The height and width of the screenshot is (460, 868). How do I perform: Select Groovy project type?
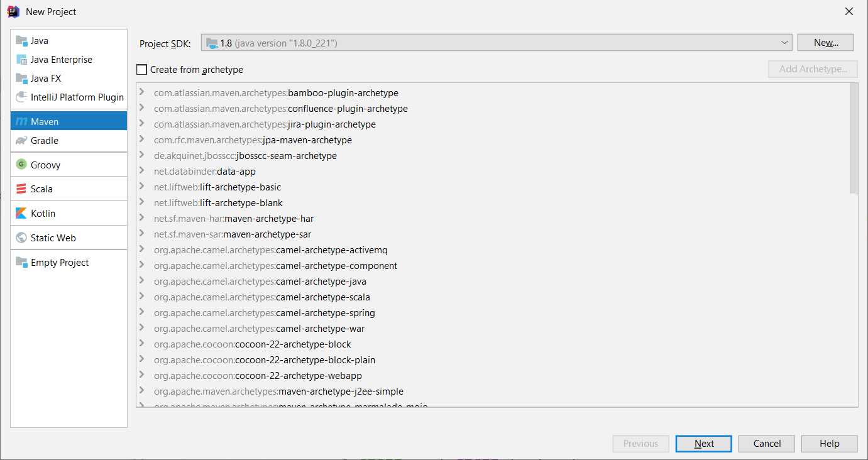[x=69, y=165]
